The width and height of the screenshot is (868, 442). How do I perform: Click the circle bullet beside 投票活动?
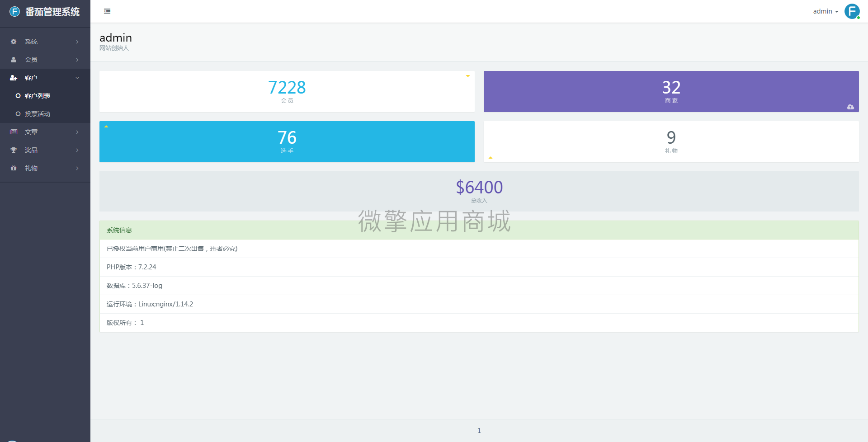click(18, 114)
